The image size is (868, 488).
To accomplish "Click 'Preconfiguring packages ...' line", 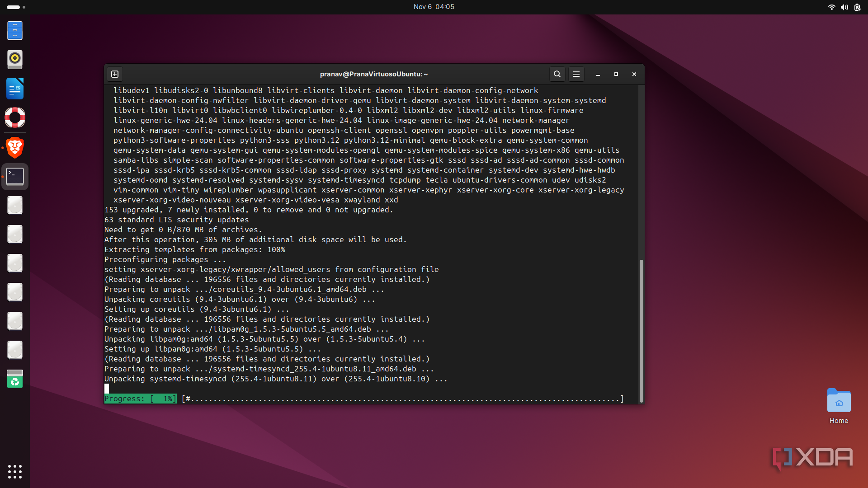I will (x=165, y=259).
